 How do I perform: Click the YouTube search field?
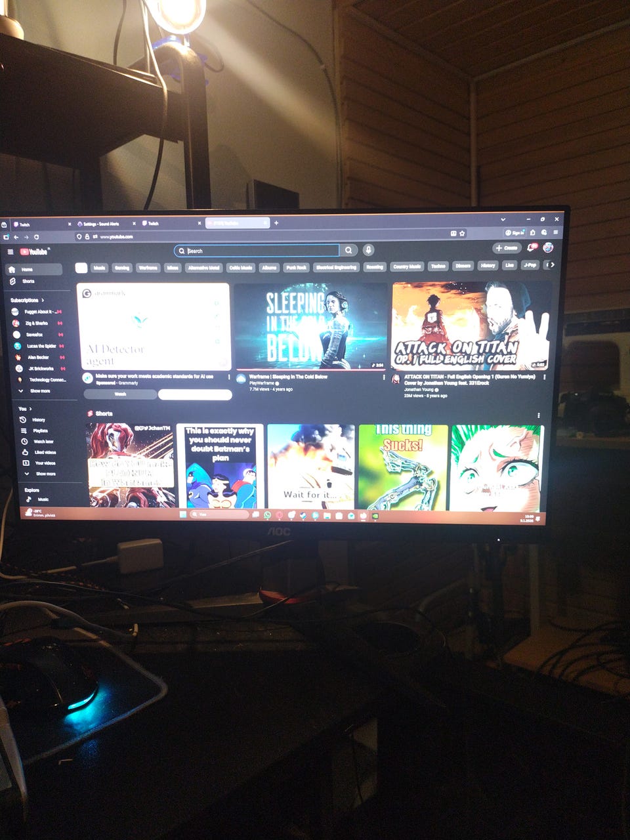[x=257, y=251]
